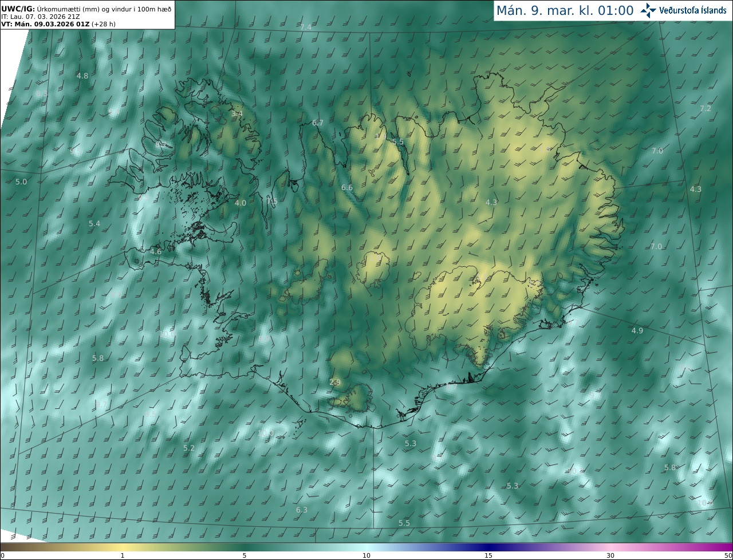Image resolution: width=733 pixels, height=560 pixels.
Task: Select the date label Mán. 9. mar. kl. 01:00
Action: click(x=565, y=10)
